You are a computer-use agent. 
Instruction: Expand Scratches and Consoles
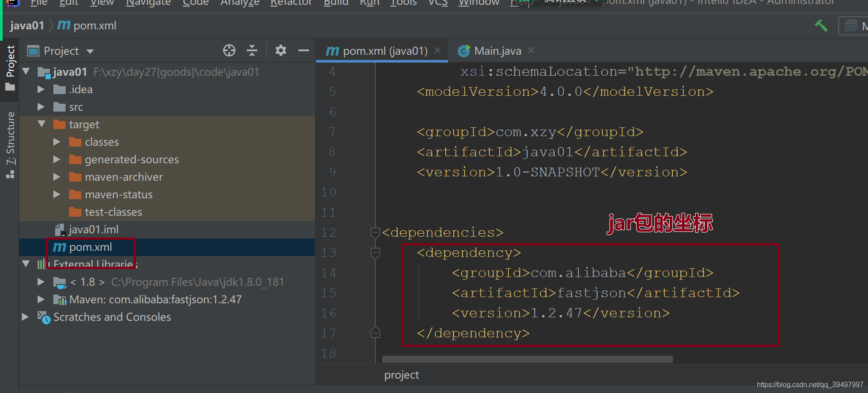[25, 317]
